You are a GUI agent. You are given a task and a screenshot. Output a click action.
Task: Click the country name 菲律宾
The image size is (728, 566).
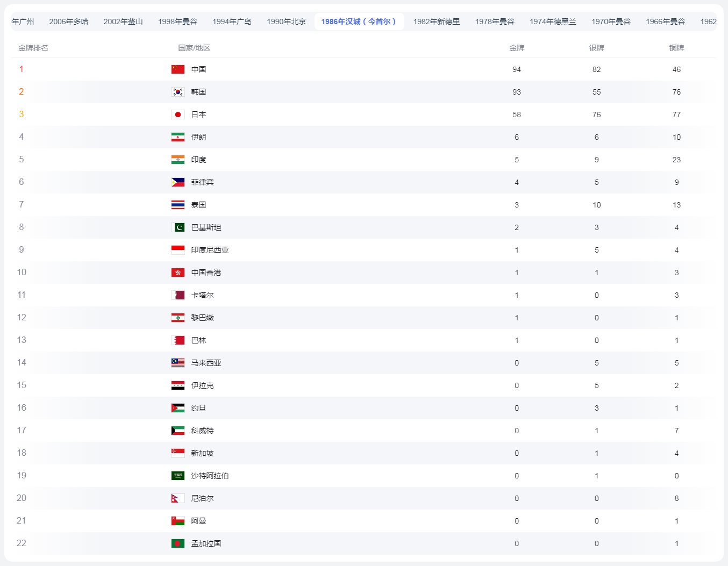pos(202,182)
